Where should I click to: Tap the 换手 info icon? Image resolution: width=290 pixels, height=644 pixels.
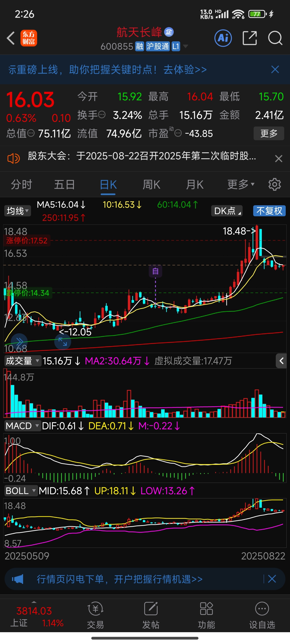coord(102,115)
